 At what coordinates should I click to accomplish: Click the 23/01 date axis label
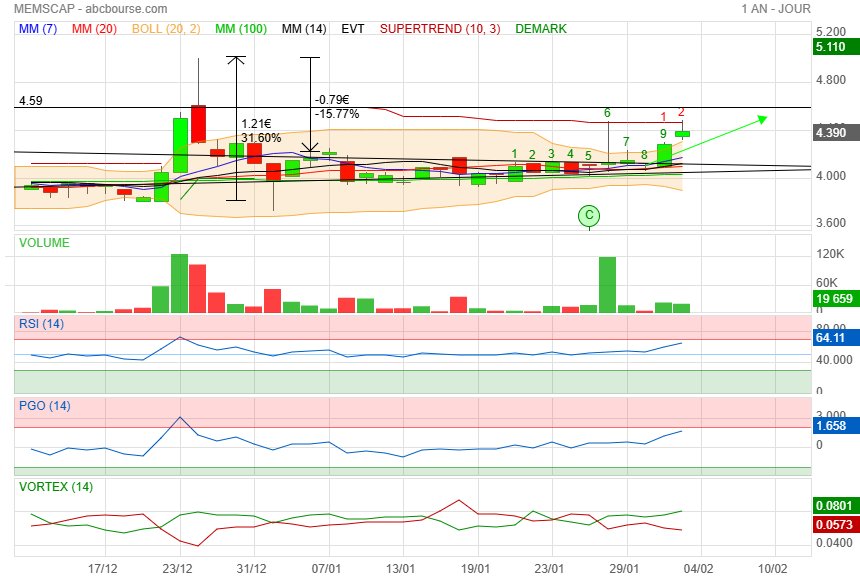coord(549,568)
